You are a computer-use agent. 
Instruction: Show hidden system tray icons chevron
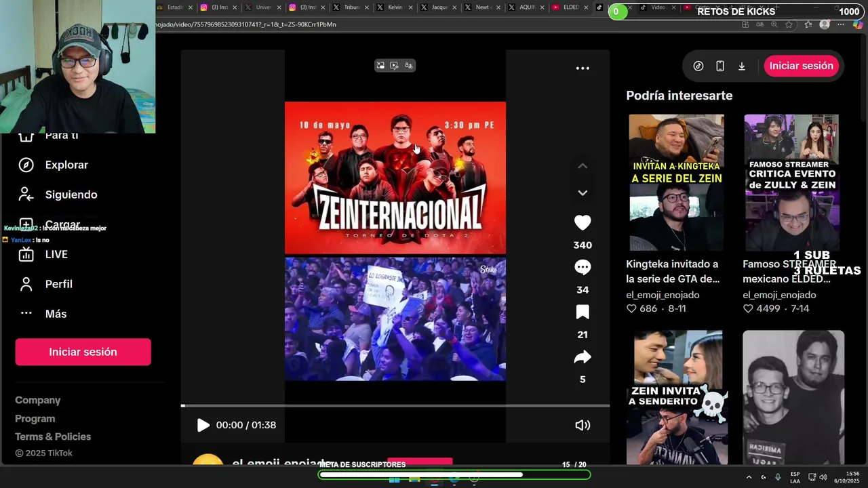(749, 477)
